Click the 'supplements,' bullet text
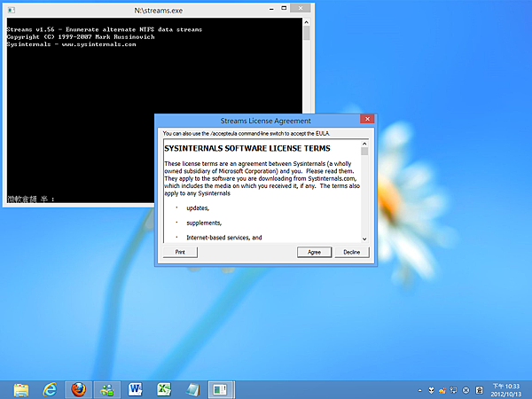The width and height of the screenshot is (532, 399). [x=204, y=223]
